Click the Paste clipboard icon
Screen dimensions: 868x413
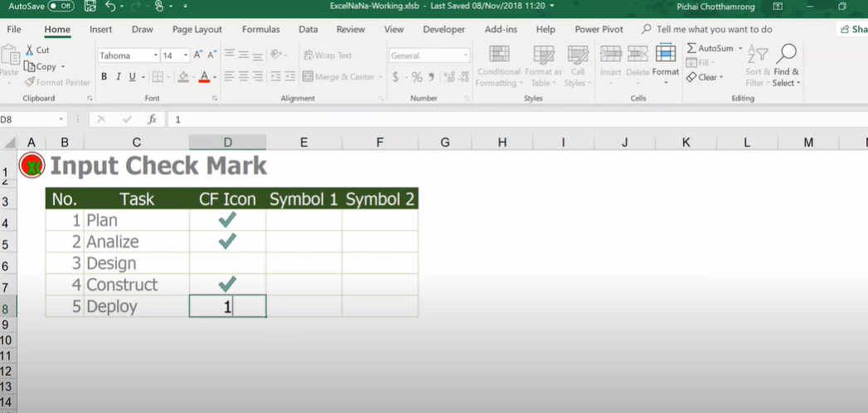[9, 56]
